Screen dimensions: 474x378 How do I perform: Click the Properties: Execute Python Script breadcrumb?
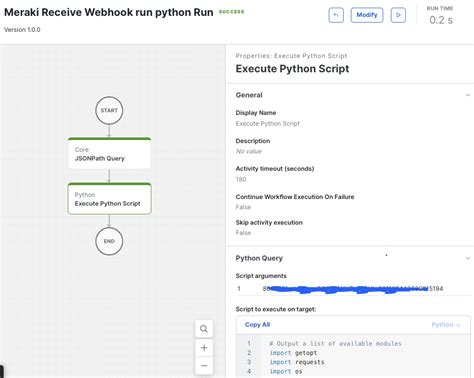(291, 56)
